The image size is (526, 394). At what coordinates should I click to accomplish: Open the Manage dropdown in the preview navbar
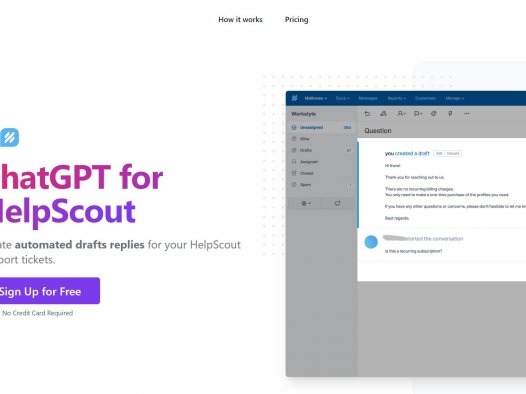455,98
